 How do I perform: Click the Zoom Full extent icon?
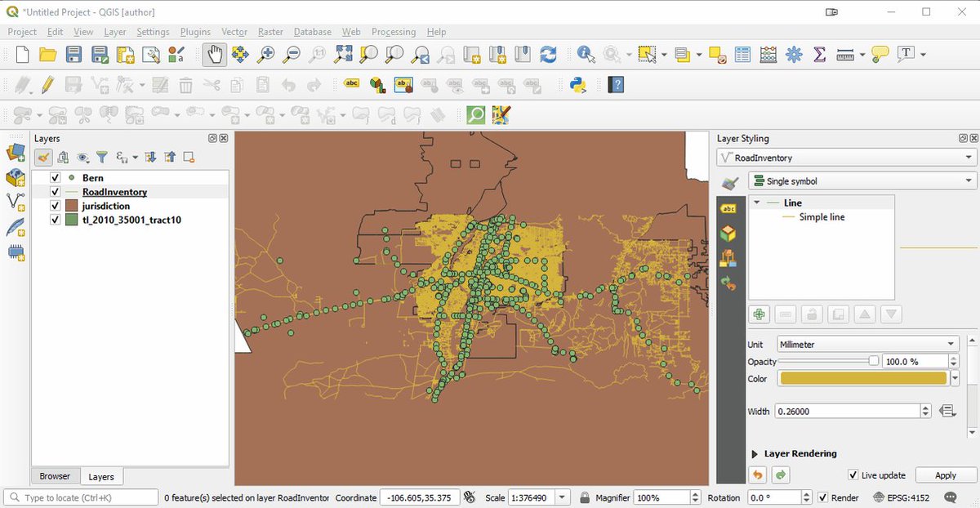pos(343,54)
